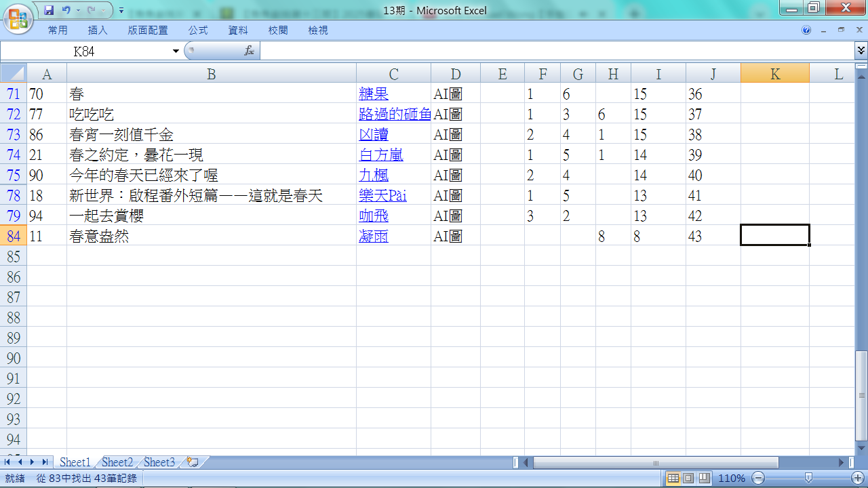Select column K header
The width and height of the screenshot is (868, 488).
[x=775, y=74]
